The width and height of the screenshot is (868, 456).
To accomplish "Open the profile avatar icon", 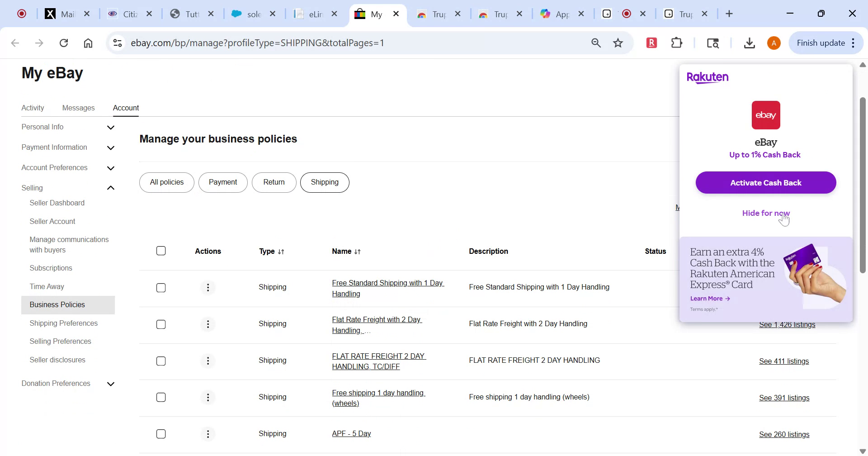I will pyautogui.click(x=774, y=43).
